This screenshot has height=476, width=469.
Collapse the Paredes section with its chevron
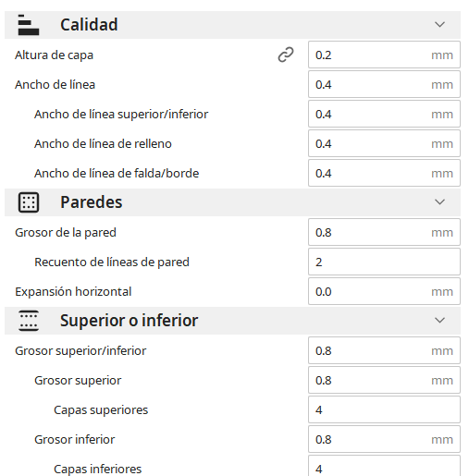pyautogui.click(x=439, y=201)
